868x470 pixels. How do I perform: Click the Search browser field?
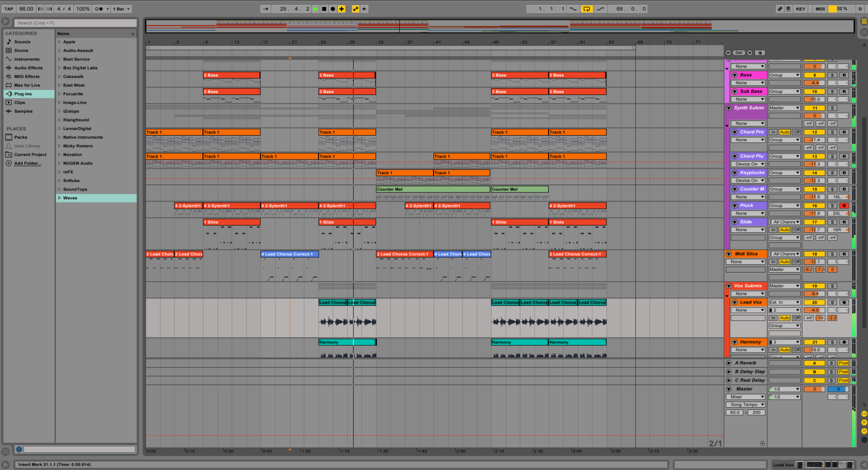75,23
